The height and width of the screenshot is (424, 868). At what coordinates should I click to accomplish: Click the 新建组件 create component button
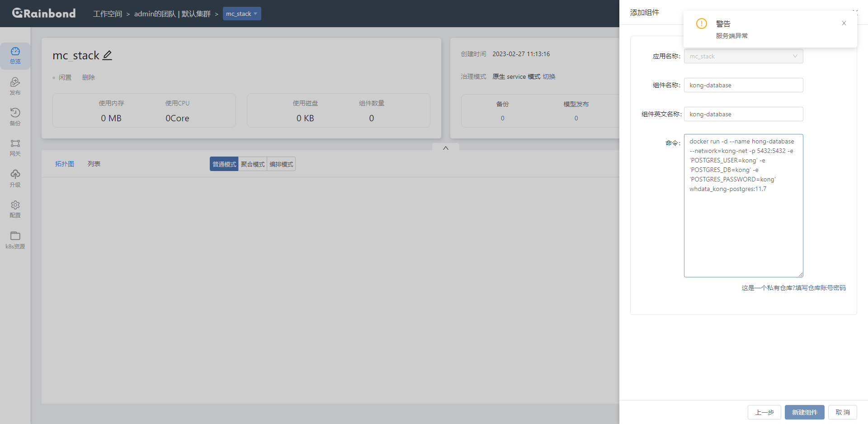pyautogui.click(x=804, y=412)
